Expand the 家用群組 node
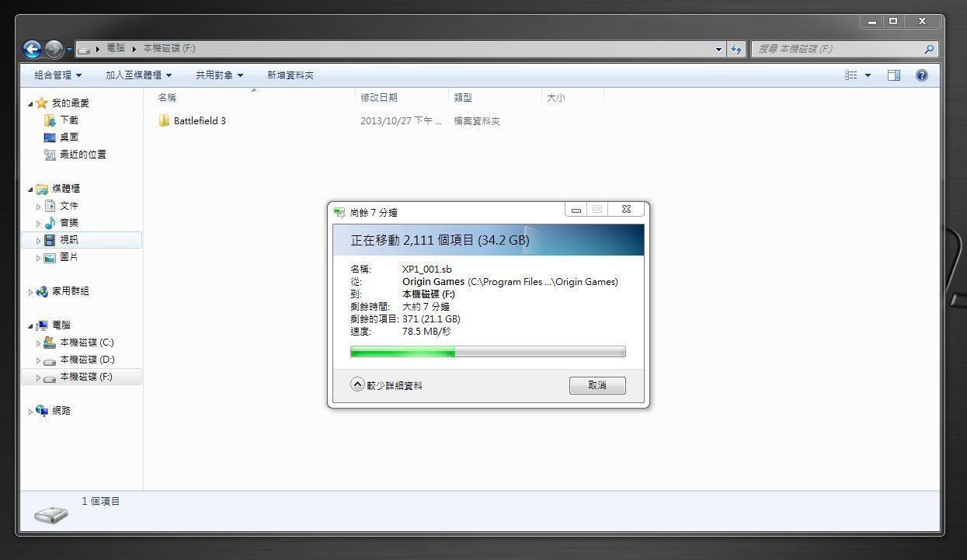The height and width of the screenshot is (560, 967). pyautogui.click(x=30, y=292)
